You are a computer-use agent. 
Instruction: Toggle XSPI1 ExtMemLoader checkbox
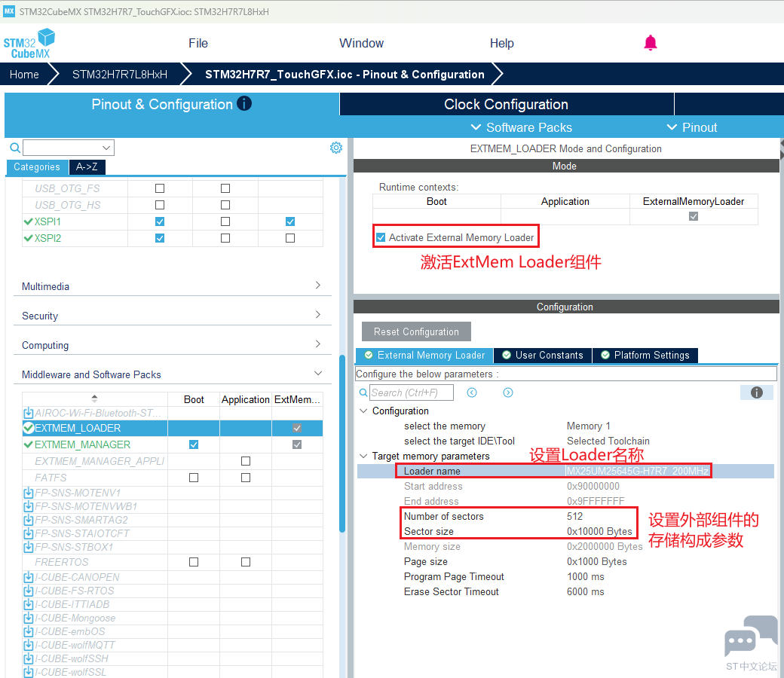tap(290, 221)
